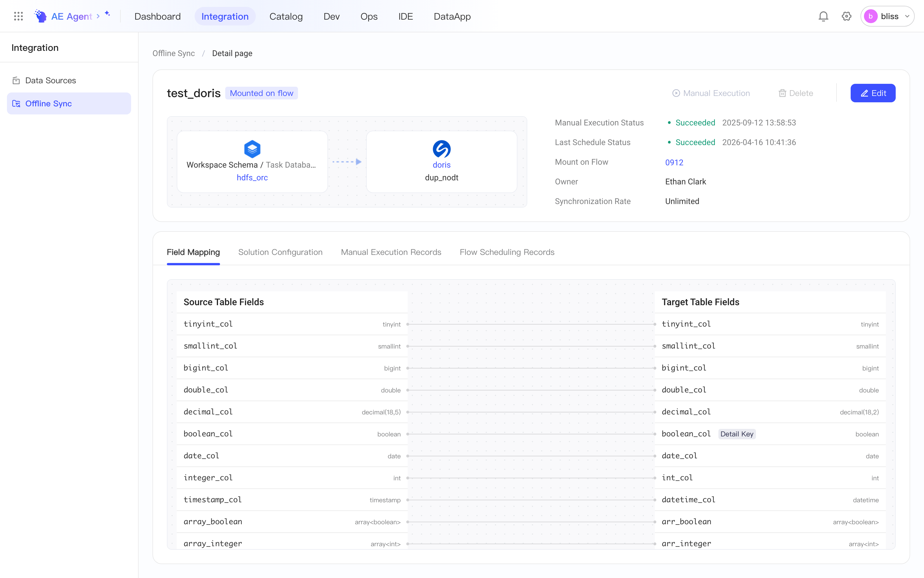Click the Manual Execution play icon
Screen dimensions: 924x578
pos(676,93)
